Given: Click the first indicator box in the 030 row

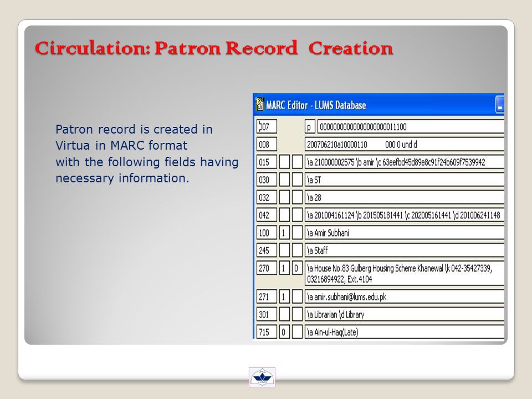Looking at the screenshot, I should [x=284, y=180].
